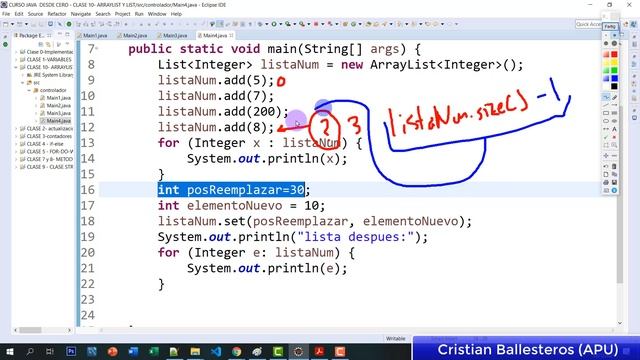Select the freehand pen tool in drawing palette

[x=606, y=97]
